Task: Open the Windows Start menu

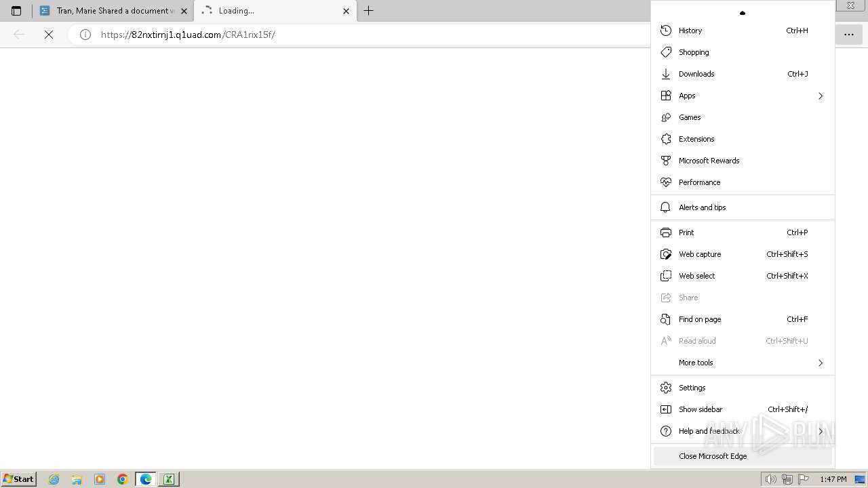Action: coord(19,479)
